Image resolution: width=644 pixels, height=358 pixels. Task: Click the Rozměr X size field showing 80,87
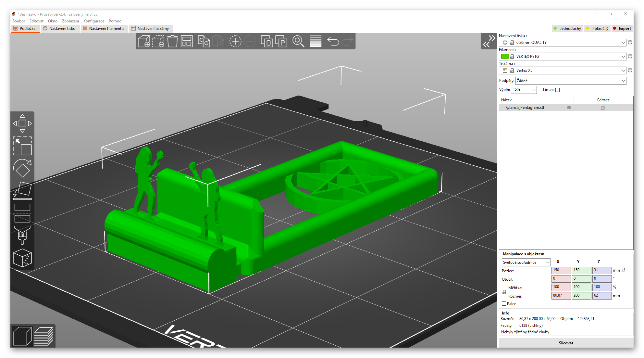tap(561, 295)
